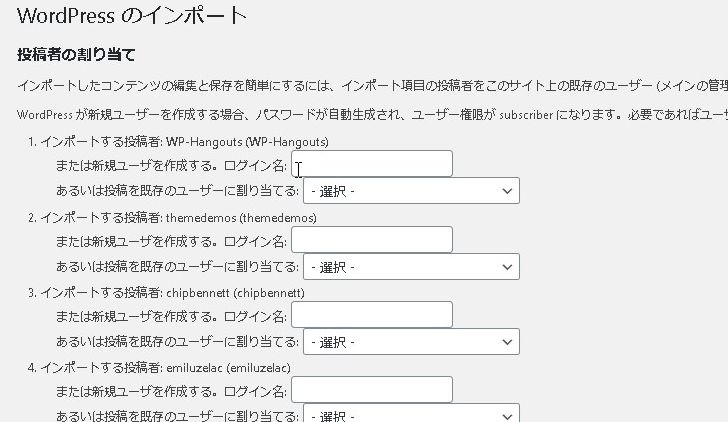Click the login name field for WP-Hangouts

coord(372,164)
